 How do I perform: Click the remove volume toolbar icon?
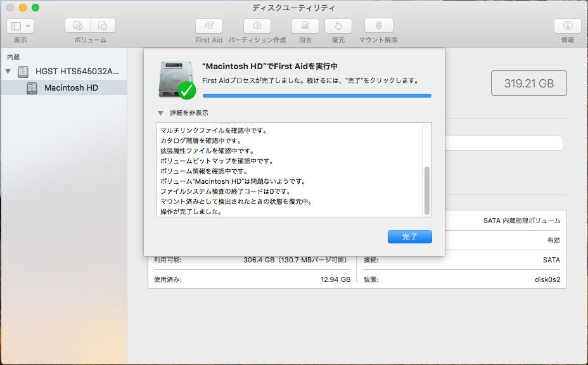click(103, 25)
